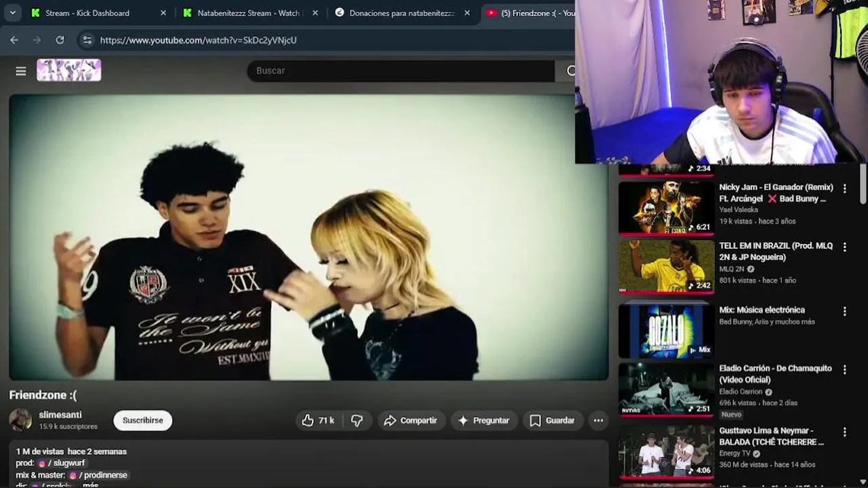Click the Eladio Carrion channel name
868x488 pixels.
click(741, 392)
